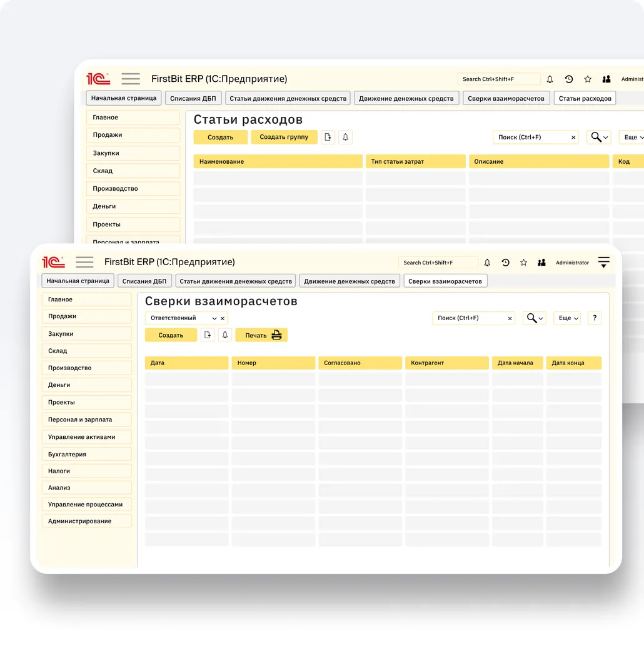
Task: Click the history clock icon in the front window header
Action: [x=505, y=263]
